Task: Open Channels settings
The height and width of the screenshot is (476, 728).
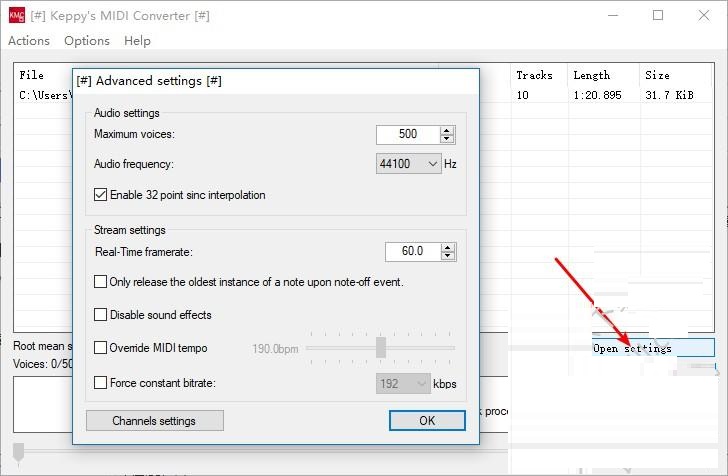Action: tap(154, 421)
